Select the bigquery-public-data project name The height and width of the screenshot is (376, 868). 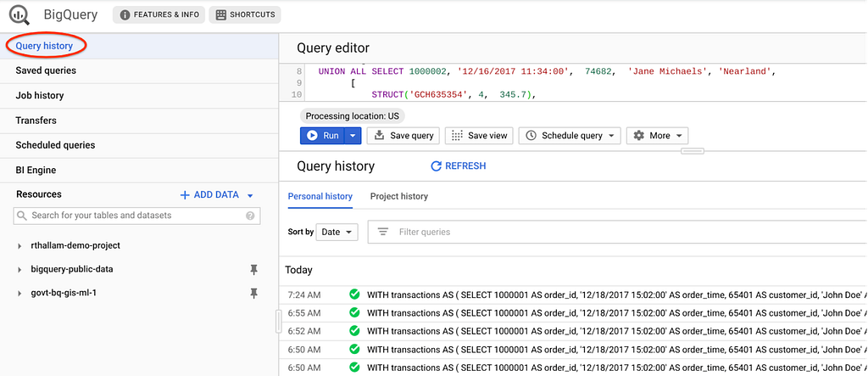pyautogui.click(x=72, y=269)
